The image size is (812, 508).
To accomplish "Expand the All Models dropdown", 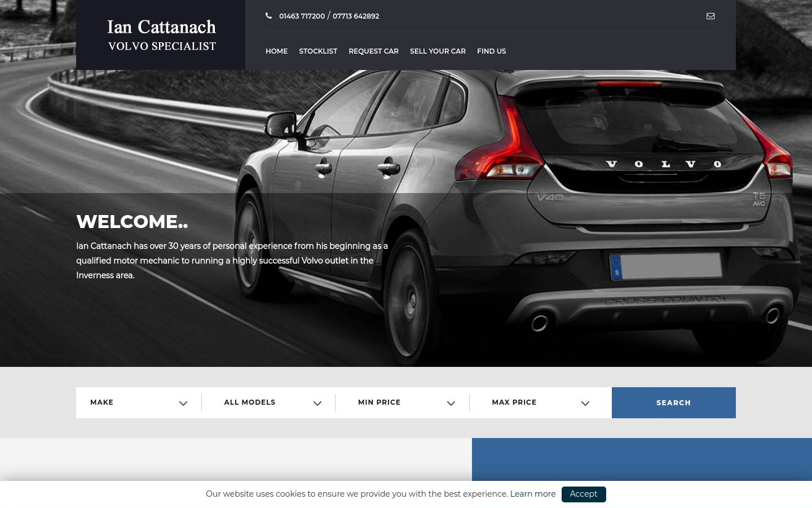I will [268, 402].
